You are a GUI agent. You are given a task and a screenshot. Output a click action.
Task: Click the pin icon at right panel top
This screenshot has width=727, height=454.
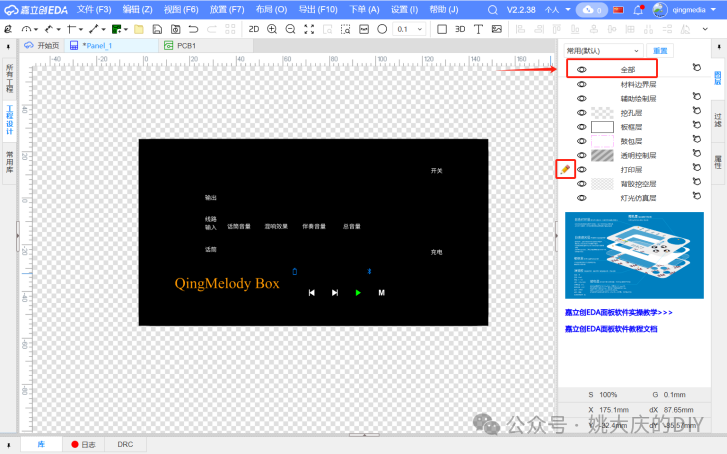[x=719, y=46]
